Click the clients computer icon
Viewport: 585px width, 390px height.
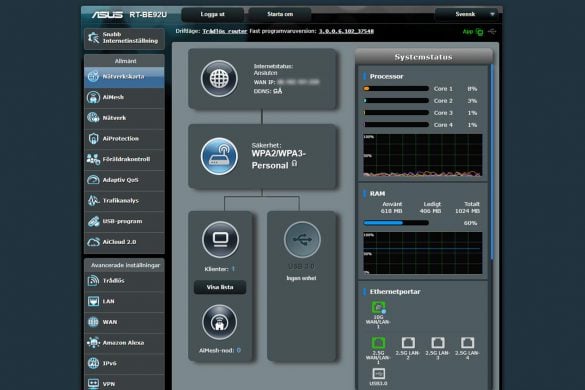pyautogui.click(x=220, y=240)
